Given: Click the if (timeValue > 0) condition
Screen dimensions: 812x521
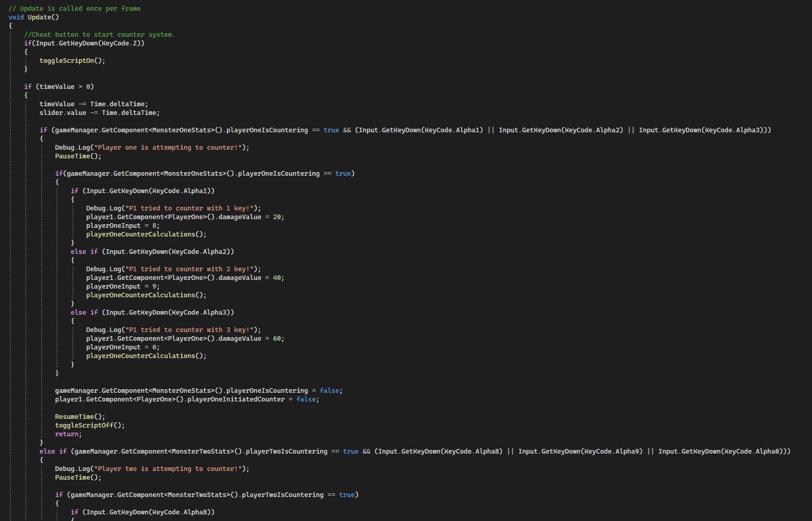Looking at the screenshot, I should [x=59, y=87].
